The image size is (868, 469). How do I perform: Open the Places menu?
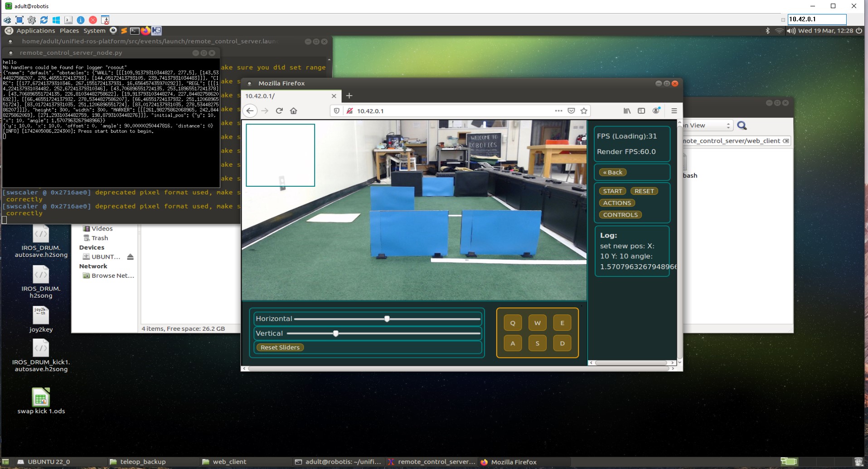click(69, 31)
